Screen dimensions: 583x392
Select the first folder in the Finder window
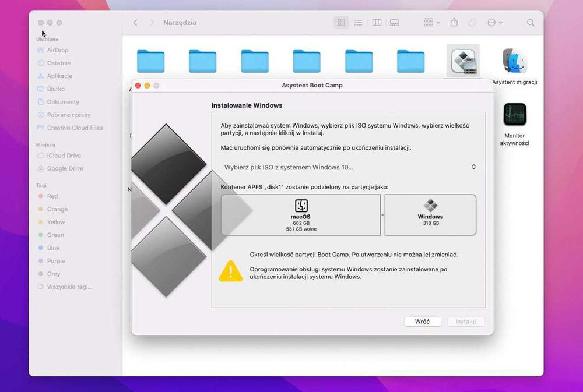(x=150, y=61)
